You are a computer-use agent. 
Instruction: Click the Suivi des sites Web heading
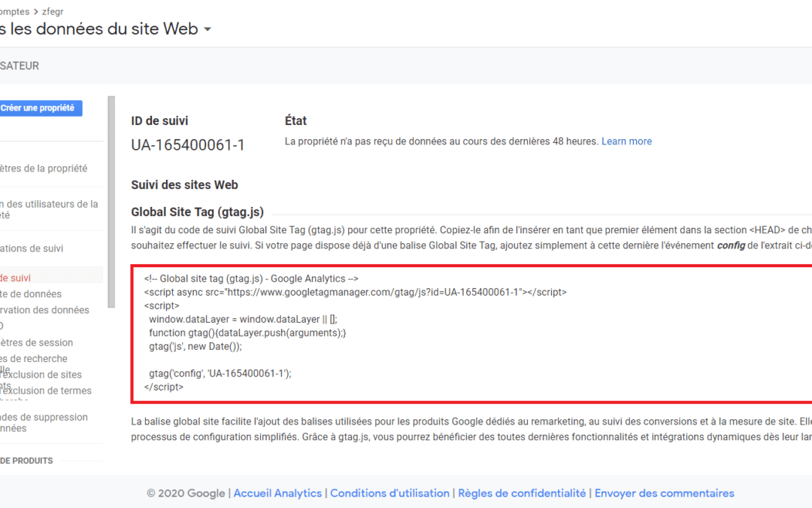(x=184, y=185)
